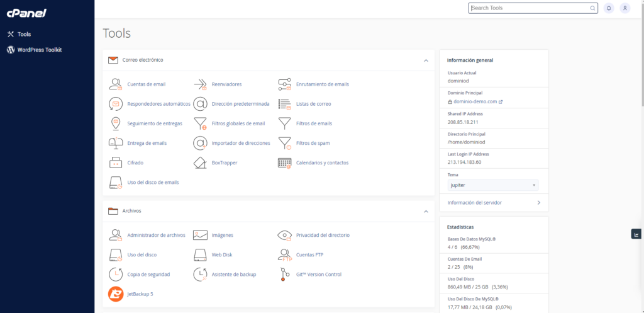Click the Asistente de backup icon
This screenshot has height=313, width=644.
coord(200,275)
